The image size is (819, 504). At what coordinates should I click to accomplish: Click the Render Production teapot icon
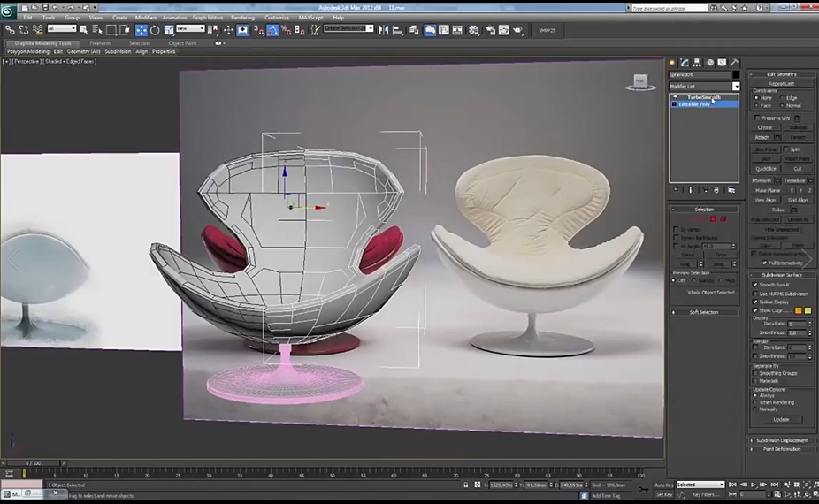517,30
